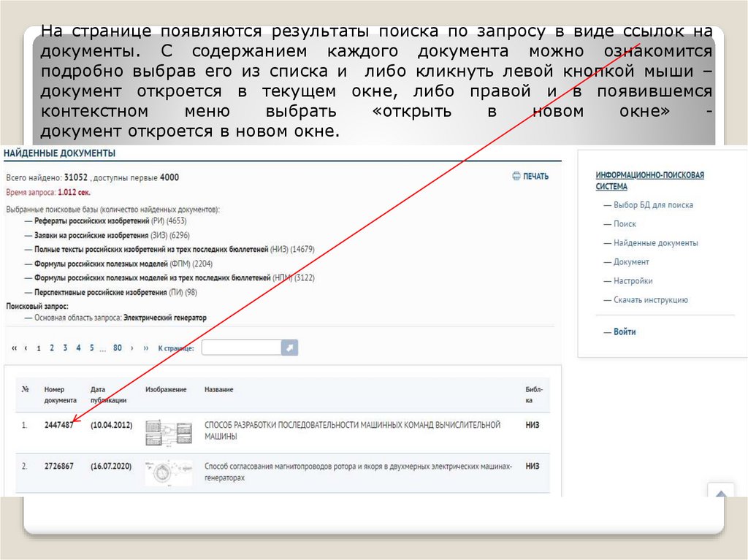Open Выбор БД для поиска menu item
Screen dimensions: 748x560
point(653,205)
